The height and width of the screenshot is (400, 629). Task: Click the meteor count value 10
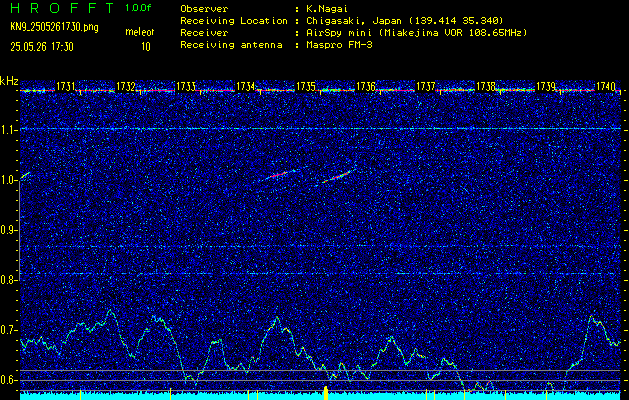tap(146, 47)
